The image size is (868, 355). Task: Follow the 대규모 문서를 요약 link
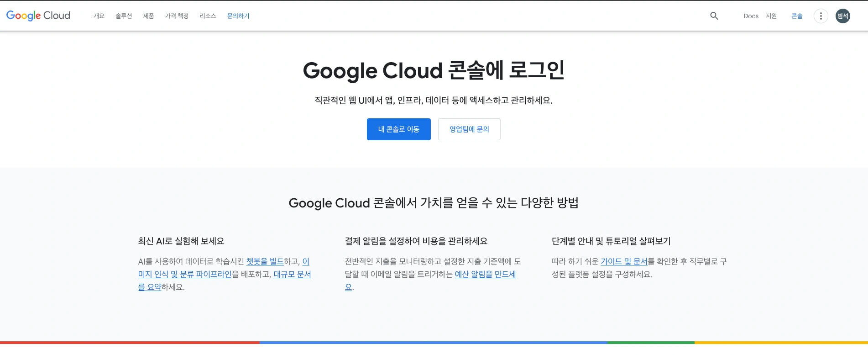click(x=292, y=275)
